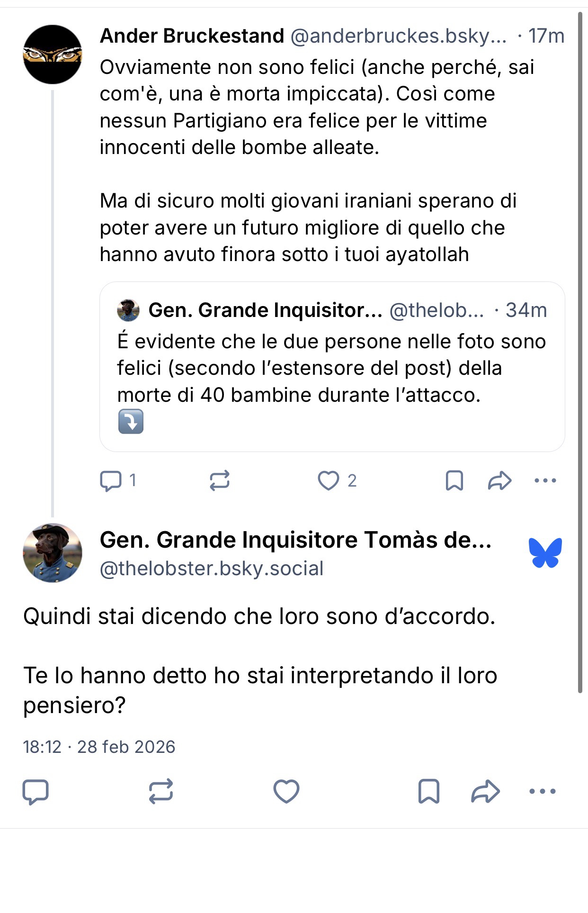Open the Ander Bruckestand name link

(x=192, y=36)
